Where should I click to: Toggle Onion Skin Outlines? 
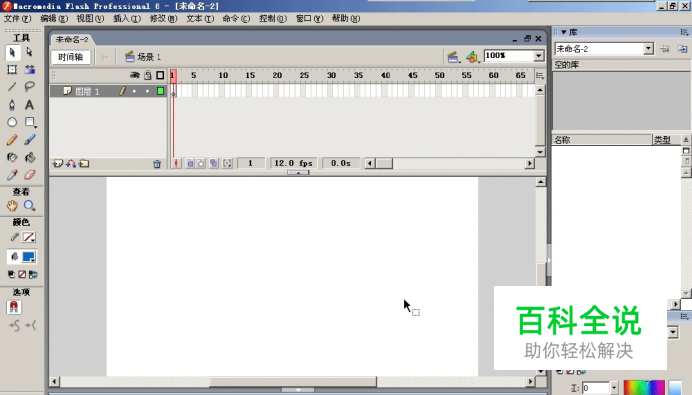(x=201, y=163)
